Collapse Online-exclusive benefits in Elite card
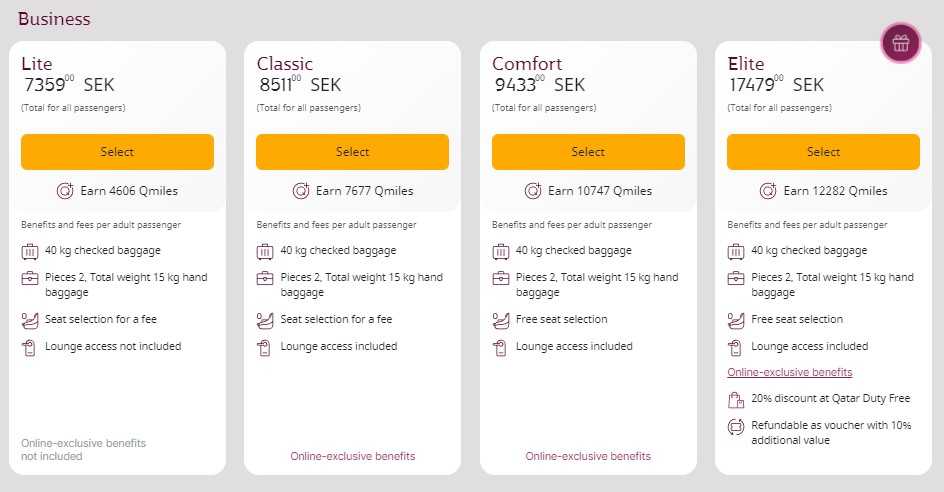944x492 pixels. click(790, 373)
